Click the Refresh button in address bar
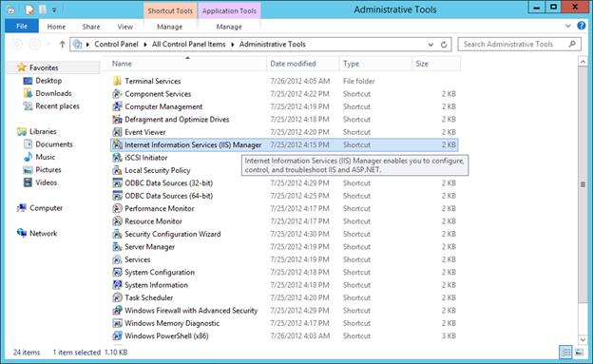The image size is (593, 364). 444,45
